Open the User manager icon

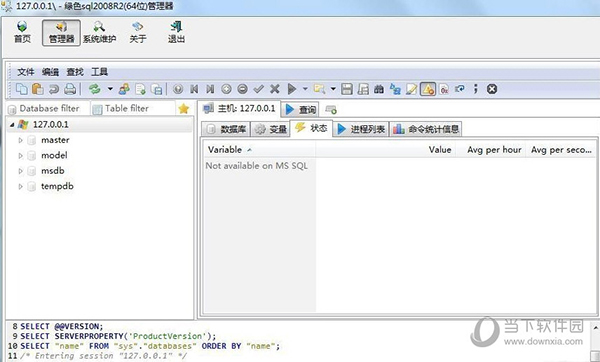124,89
